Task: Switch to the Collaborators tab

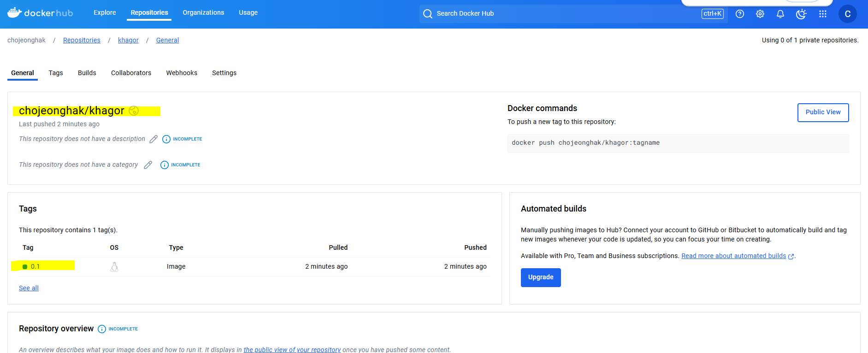Action: pyautogui.click(x=131, y=73)
